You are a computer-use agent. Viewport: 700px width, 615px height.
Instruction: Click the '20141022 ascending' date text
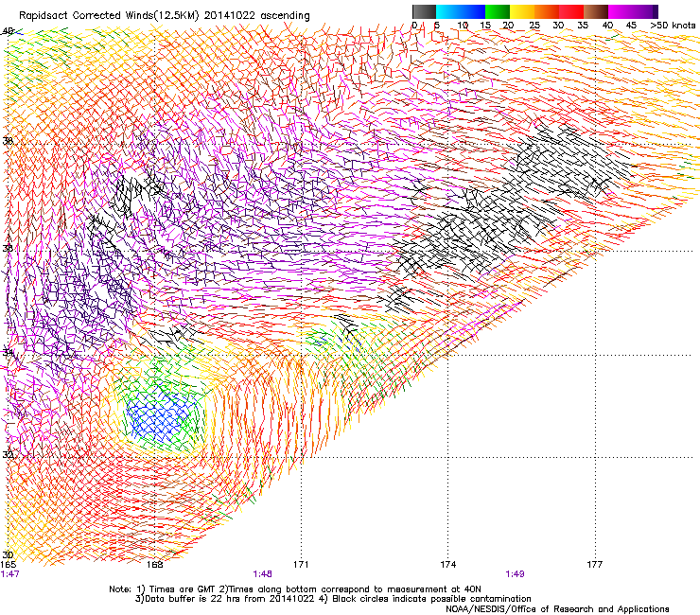[x=256, y=16]
